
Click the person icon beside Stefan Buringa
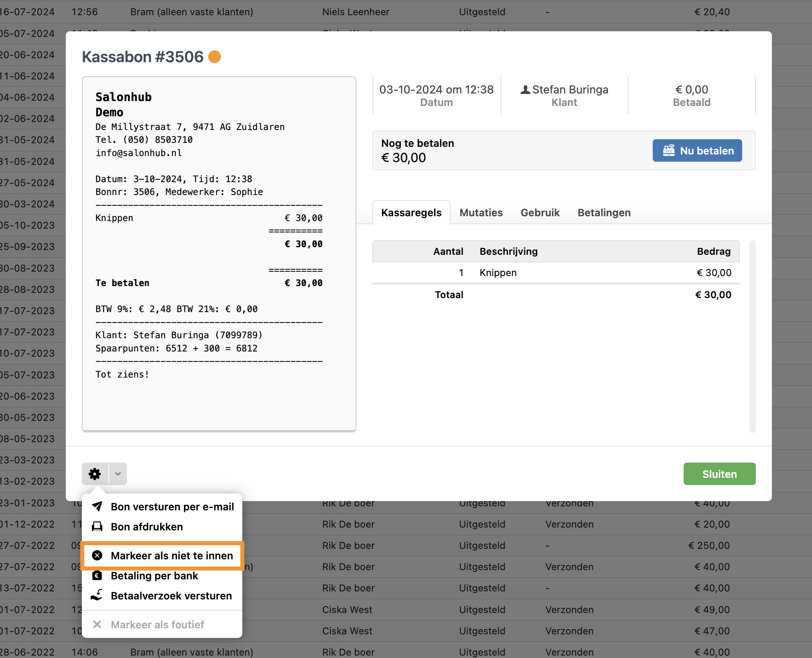coord(525,89)
